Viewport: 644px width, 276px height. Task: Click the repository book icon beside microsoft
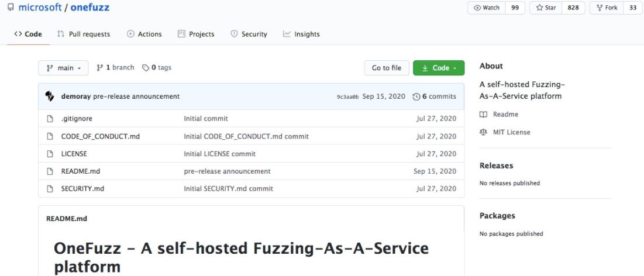point(11,8)
